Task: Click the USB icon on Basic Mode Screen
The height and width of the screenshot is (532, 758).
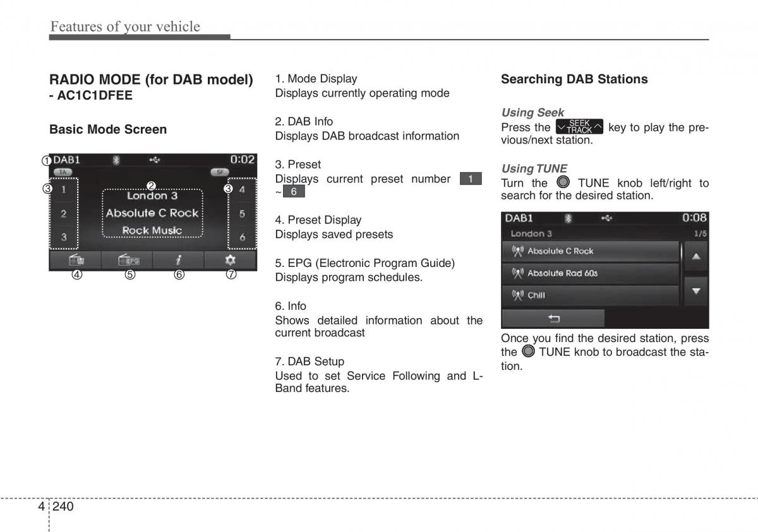Action: pos(153,160)
